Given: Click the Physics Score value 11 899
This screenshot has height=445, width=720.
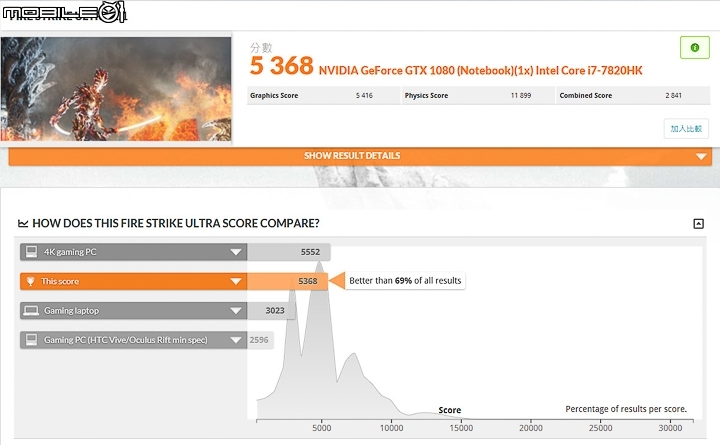Looking at the screenshot, I should point(521,96).
